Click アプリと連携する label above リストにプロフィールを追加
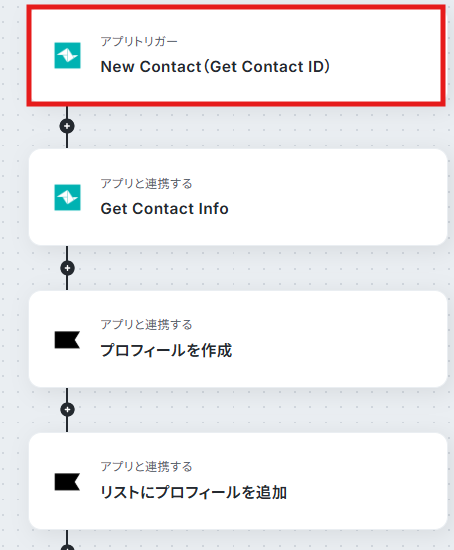Screen dimensions: 454x550 coord(146,467)
